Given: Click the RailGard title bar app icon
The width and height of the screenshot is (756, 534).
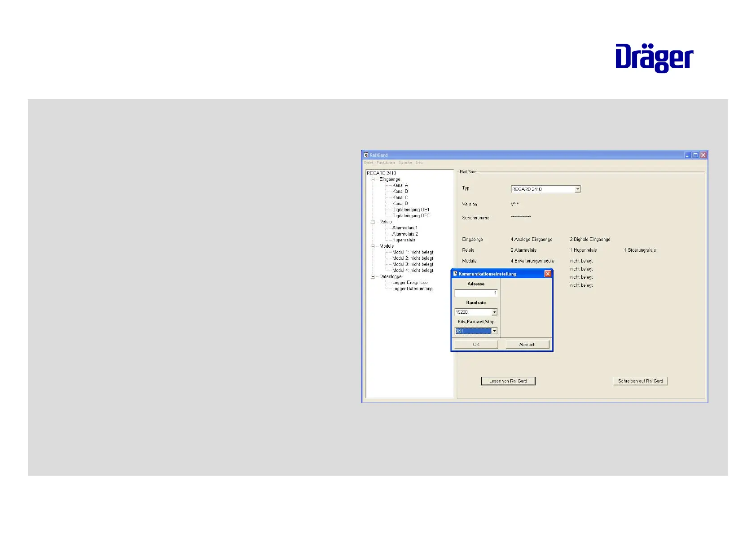Looking at the screenshot, I should coord(366,155).
